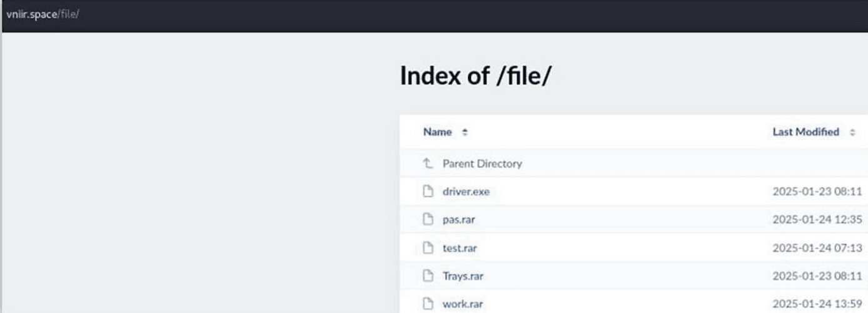
Task: Click the Name column header
Action: tap(437, 132)
